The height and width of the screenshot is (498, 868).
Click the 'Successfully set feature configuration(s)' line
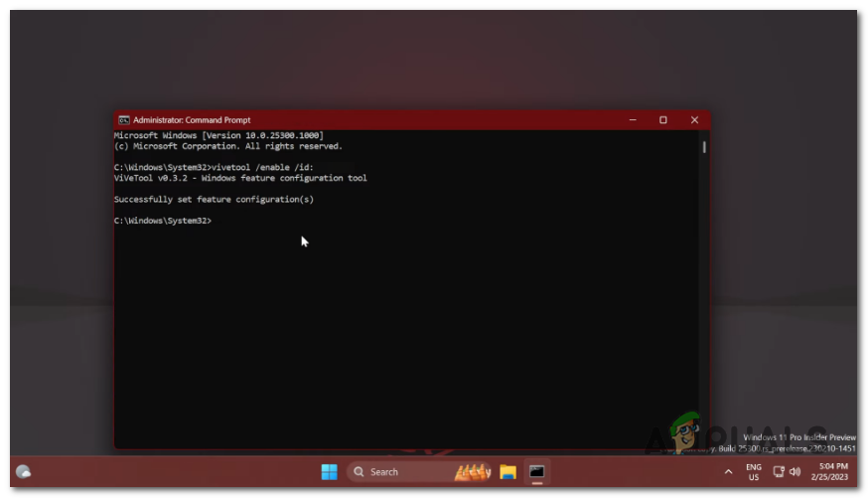click(214, 200)
